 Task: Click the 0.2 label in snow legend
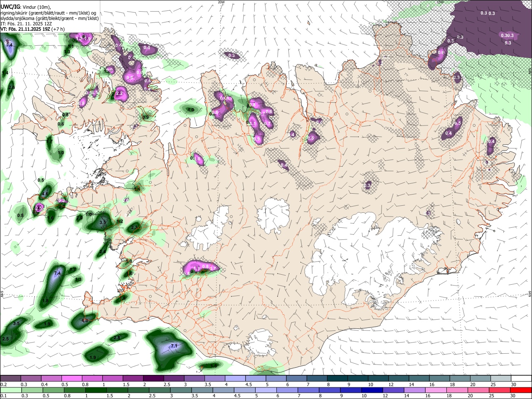point(3,384)
